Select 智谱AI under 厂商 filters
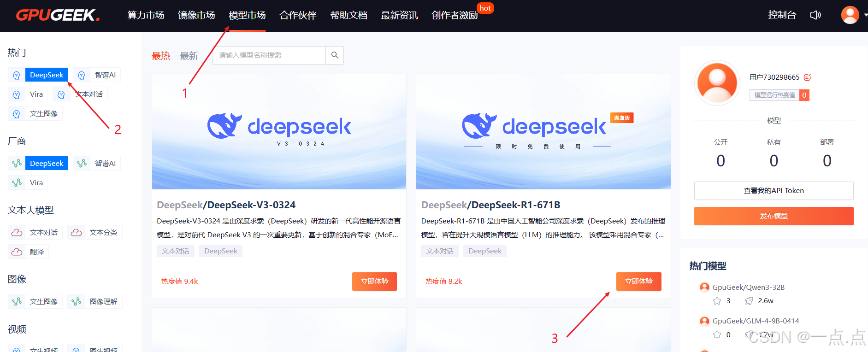 point(105,163)
